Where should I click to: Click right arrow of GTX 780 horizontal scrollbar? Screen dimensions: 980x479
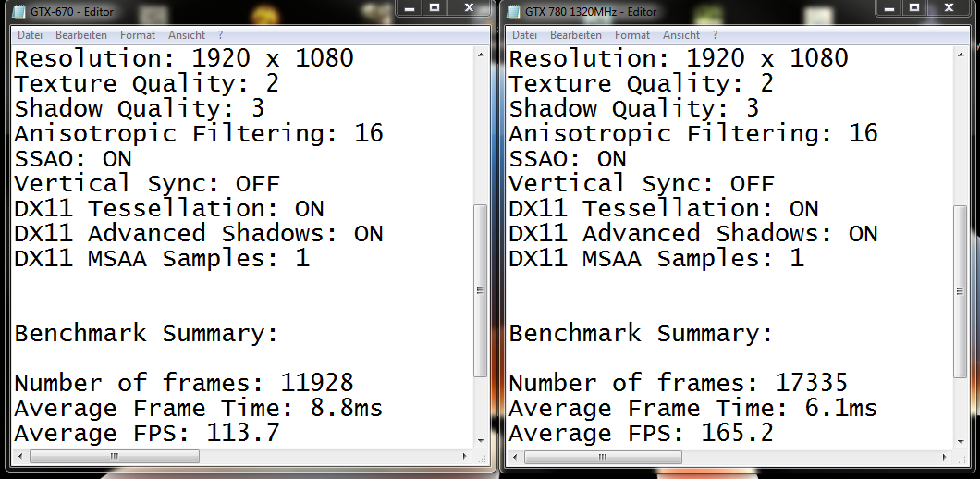[x=945, y=457]
